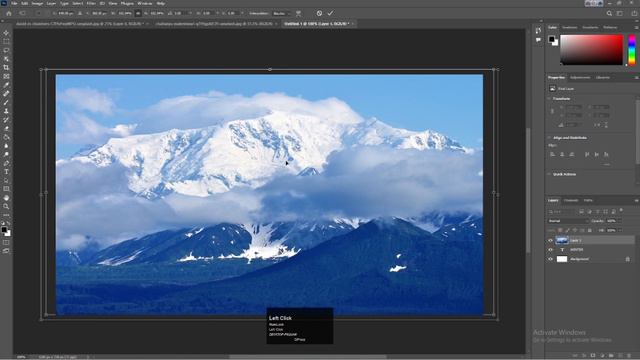
Task: Click the rainbow hue slider in Color panel
Action: pyautogui.click(x=632, y=50)
